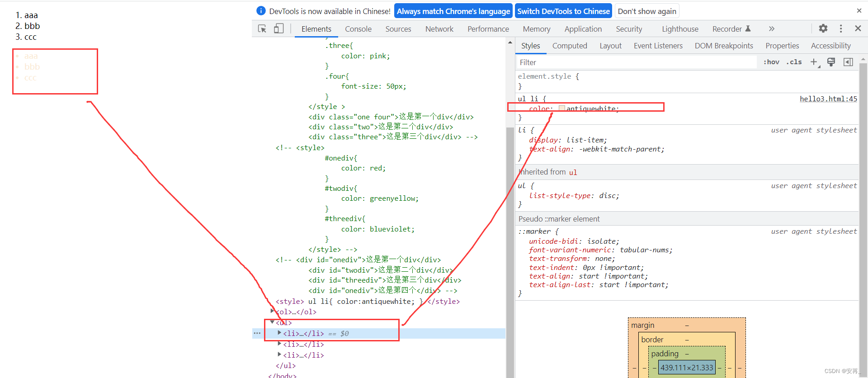The image size is (868, 378).
Task: Add a new style rule with plus icon
Action: (814, 62)
